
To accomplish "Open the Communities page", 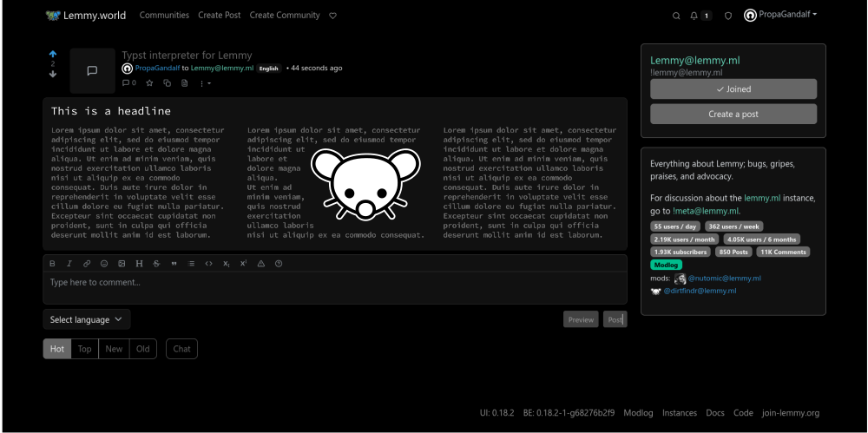I will click(164, 16).
